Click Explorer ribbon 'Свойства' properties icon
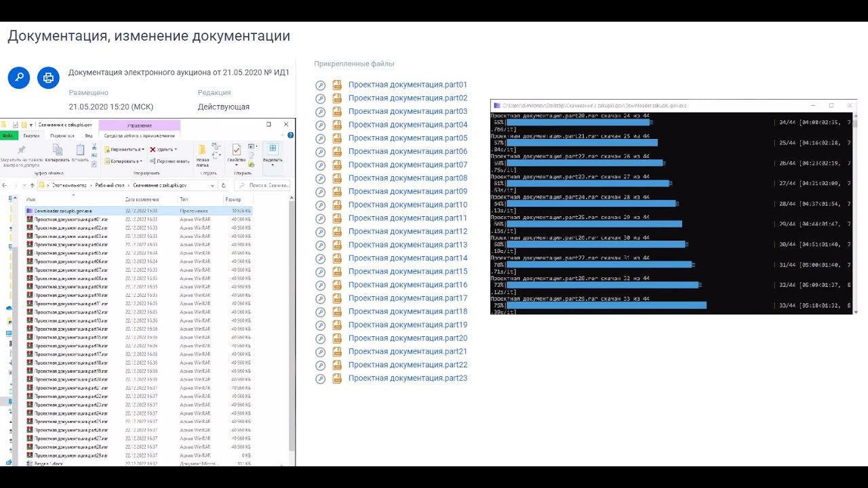 click(x=236, y=150)
